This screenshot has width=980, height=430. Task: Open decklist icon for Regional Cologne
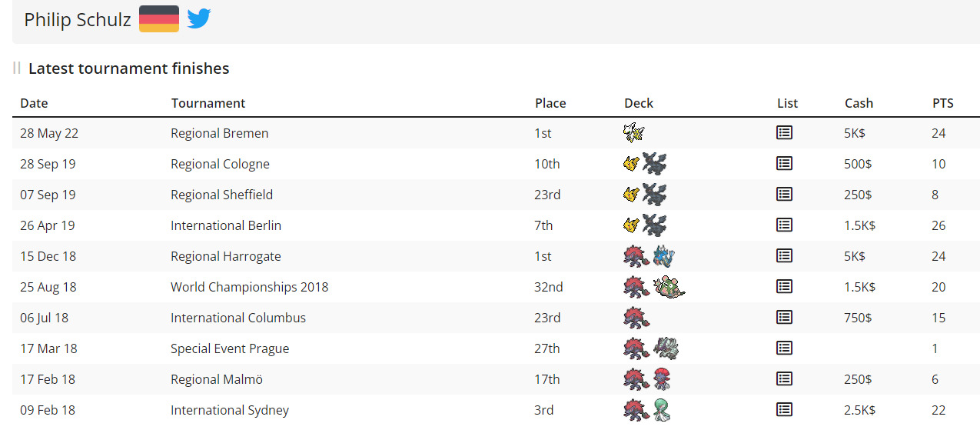click(784, 164)
